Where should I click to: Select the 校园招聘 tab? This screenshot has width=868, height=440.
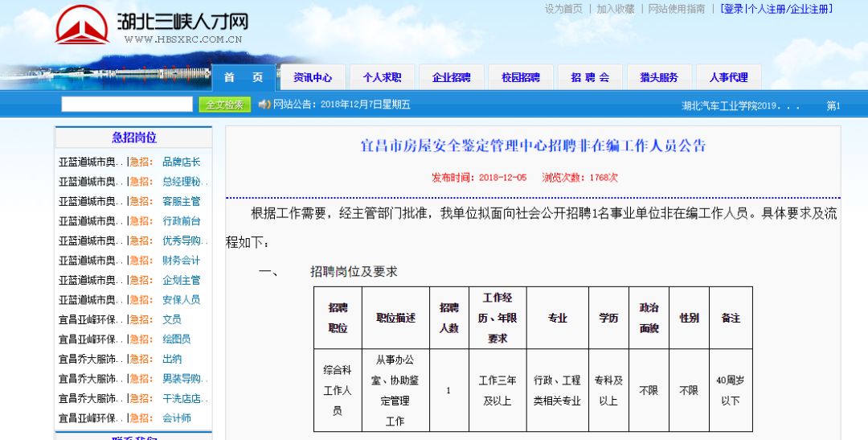coord(521,78)
